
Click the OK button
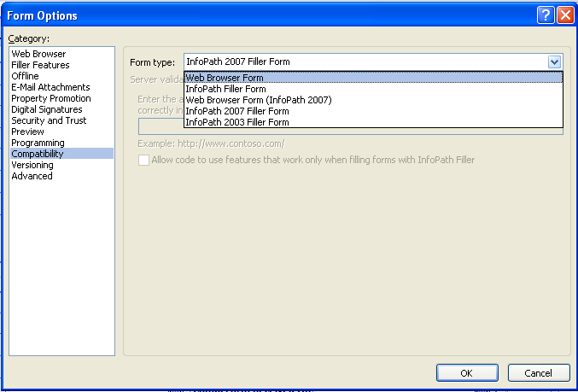pyautogui.click(x=467, y=373)
